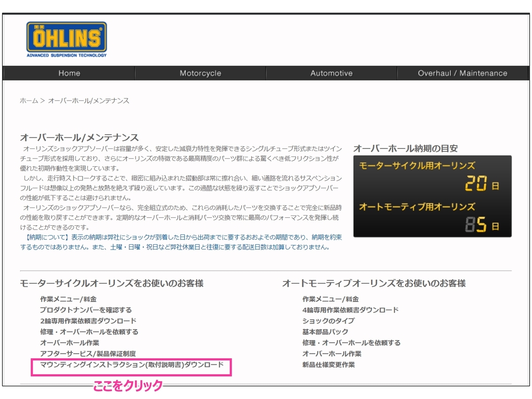
Task: Click the Öhlins logo
Action: click(66, 39)
